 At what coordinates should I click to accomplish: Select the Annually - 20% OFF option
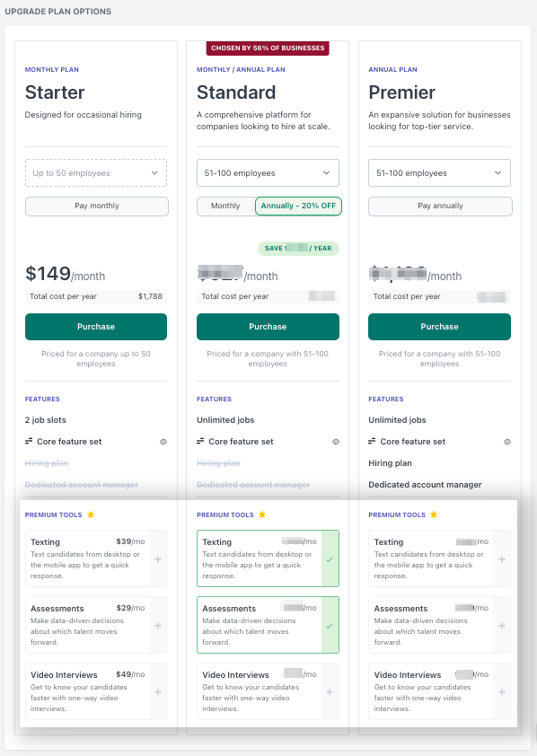298,206
